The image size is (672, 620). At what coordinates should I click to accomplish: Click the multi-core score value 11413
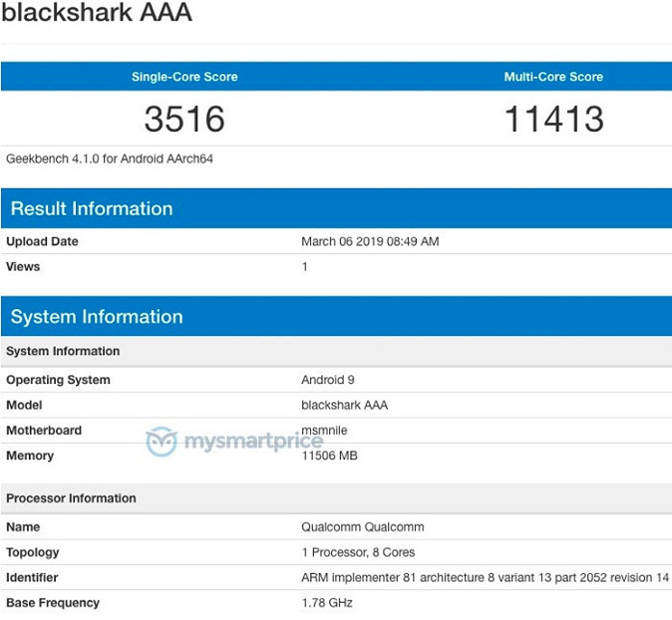[553, 120]
